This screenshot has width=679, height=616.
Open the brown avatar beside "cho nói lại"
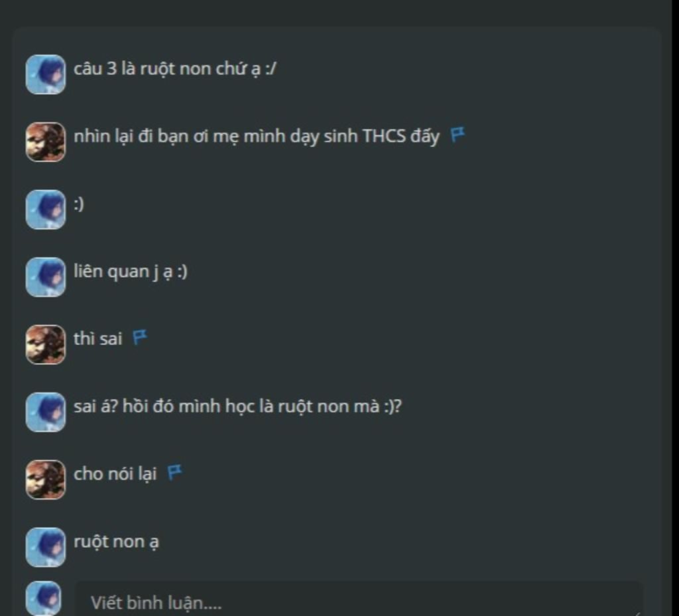click(x=46, y=479)
